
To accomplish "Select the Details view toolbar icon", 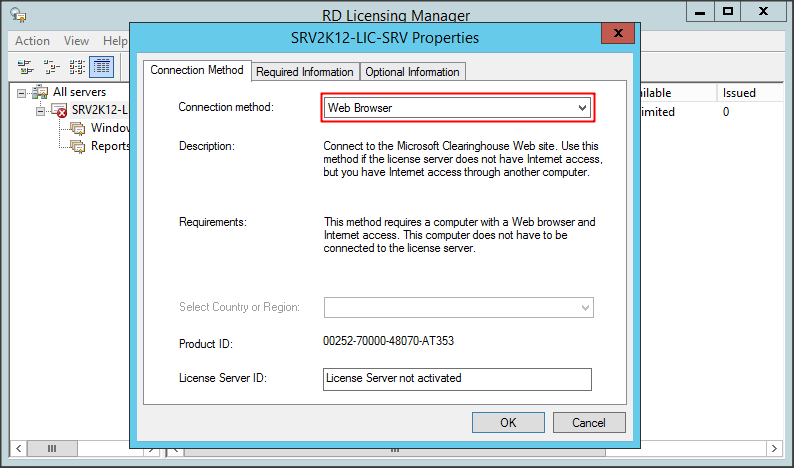I will click(101, 67).
